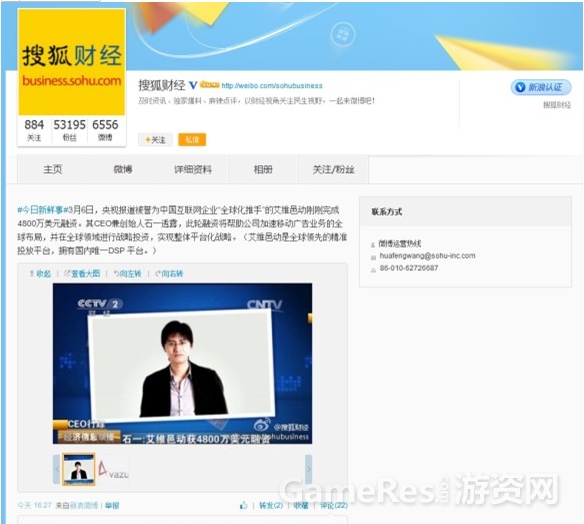The width and height of the screenshot is (584, 524).
Task: Click the 新浪微博 source link
Action: click(84, 505)
